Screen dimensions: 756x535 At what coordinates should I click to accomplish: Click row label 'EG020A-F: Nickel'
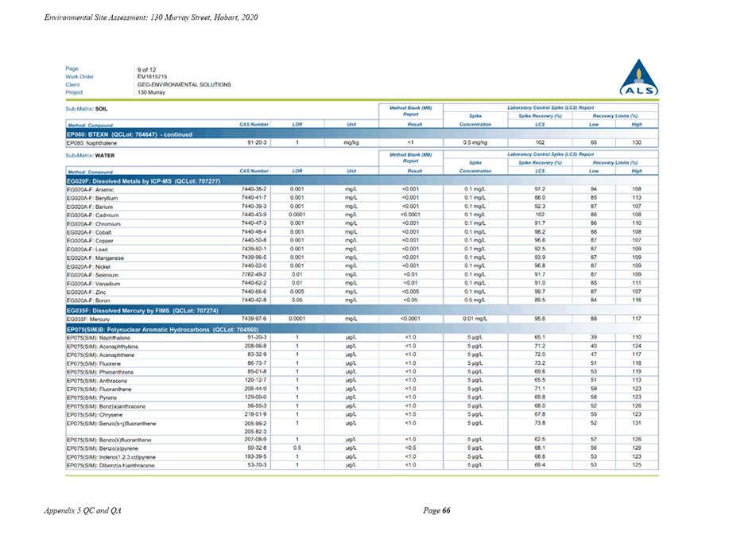88,266
